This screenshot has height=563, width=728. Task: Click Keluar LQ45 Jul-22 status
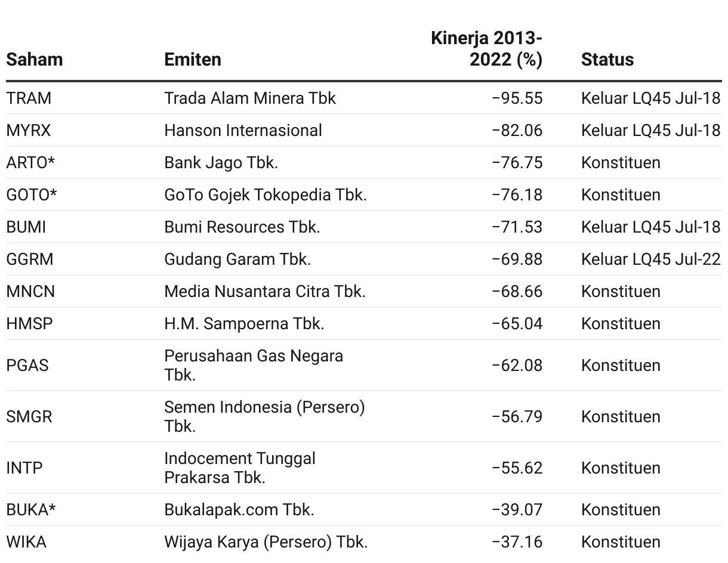[x=651, y=259]
